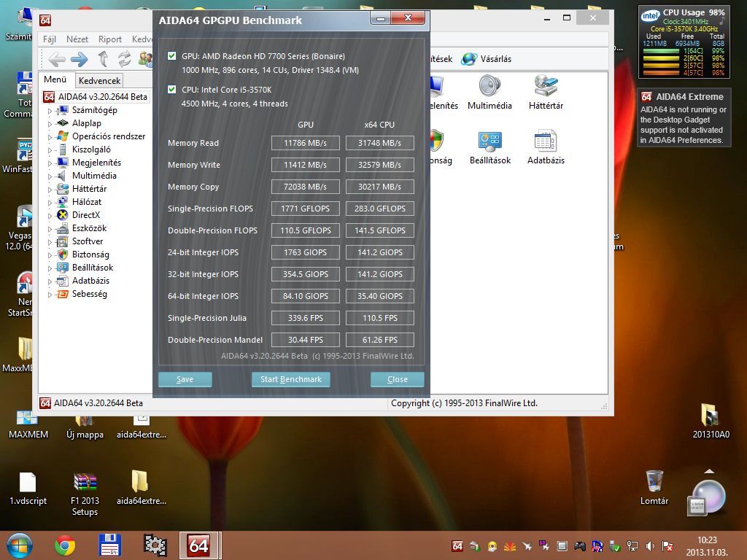Select the Szoftver tree item

(x=88, y=241)
